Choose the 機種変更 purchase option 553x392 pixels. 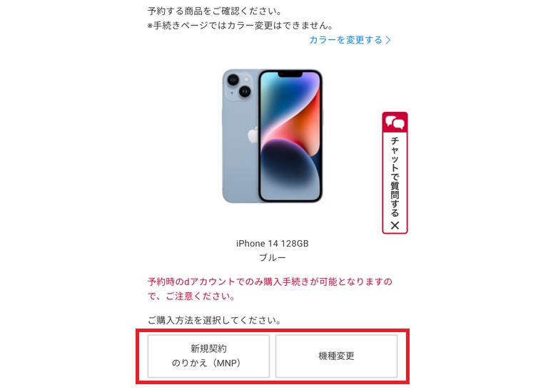[336, 356]
